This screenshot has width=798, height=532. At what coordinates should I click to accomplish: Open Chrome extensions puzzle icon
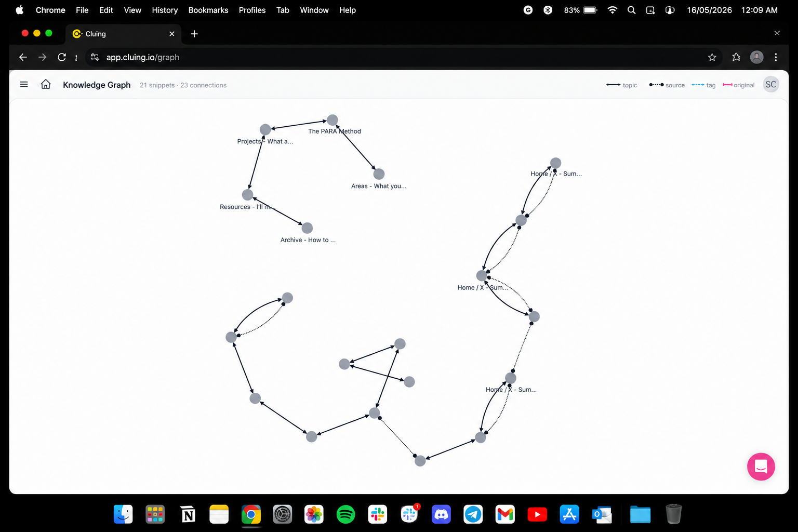tap(736, 57)
